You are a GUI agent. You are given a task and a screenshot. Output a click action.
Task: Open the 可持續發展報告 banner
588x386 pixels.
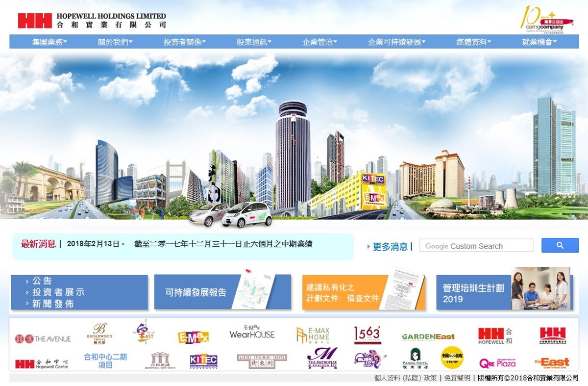tap(222, 292)
